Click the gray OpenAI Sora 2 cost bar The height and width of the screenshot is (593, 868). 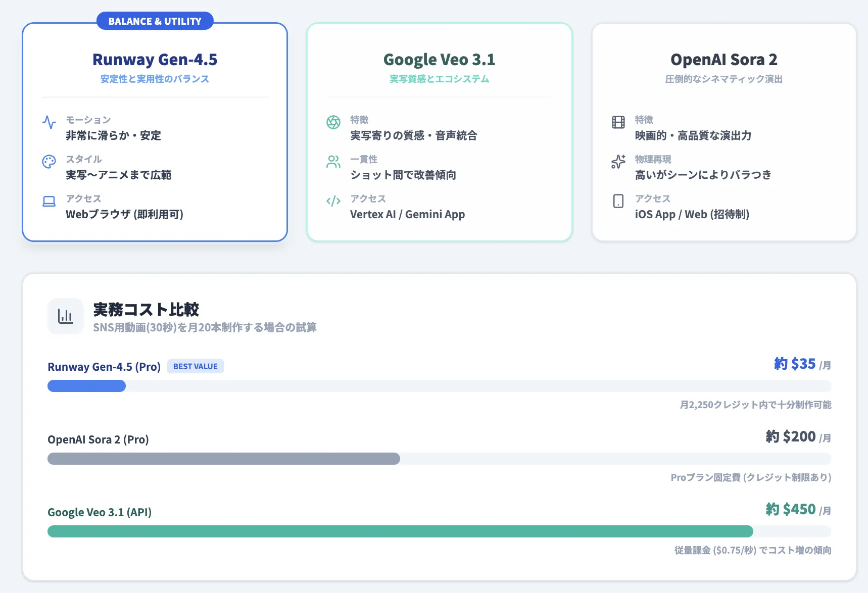tap(223, 459)
